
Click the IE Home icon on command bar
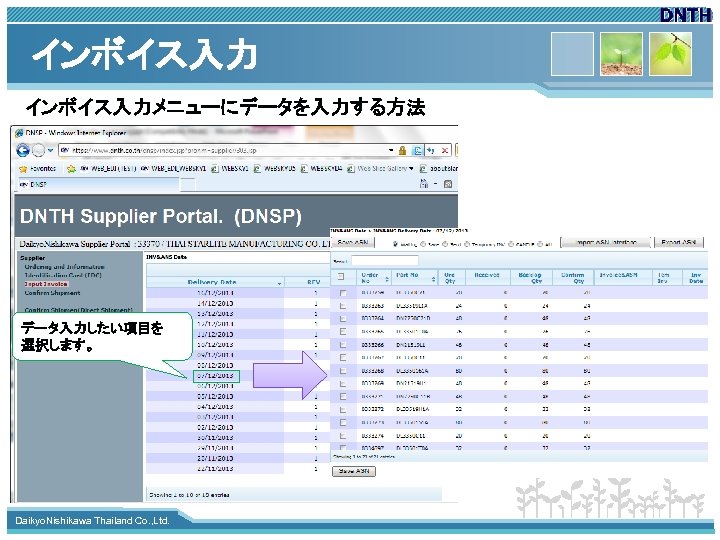coord(424,184)
